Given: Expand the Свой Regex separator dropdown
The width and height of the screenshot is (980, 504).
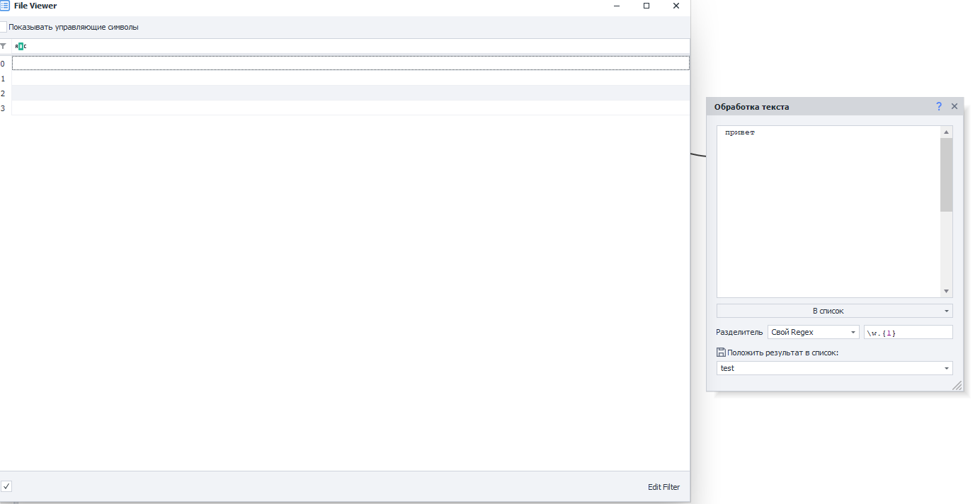Looking at the screenshot, I should tap(813, 332).
